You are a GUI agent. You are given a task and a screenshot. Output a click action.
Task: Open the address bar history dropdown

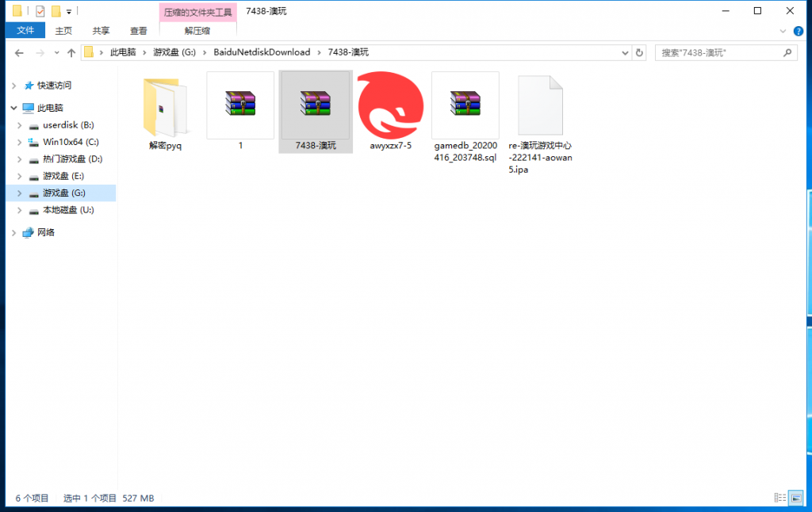(x=626, y=52)
